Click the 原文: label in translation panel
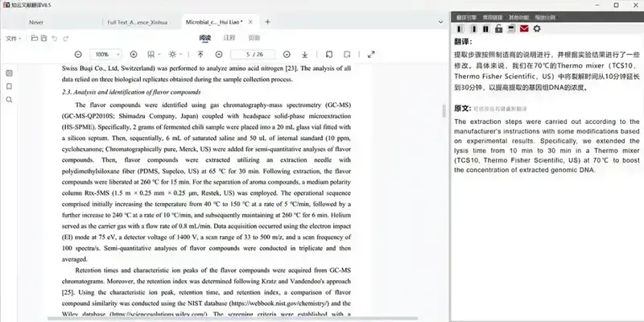The image size is (644, 322). pyautogui.click(x=462, y=109)
